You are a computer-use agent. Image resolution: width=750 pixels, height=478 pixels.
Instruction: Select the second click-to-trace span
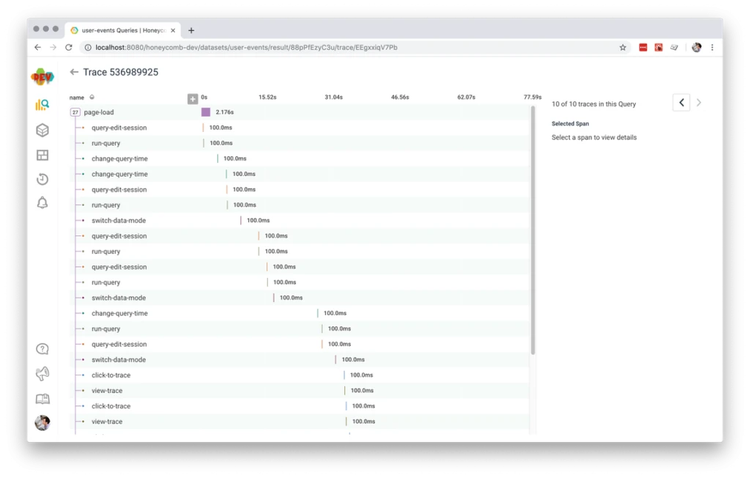click(x=300, y=406)
